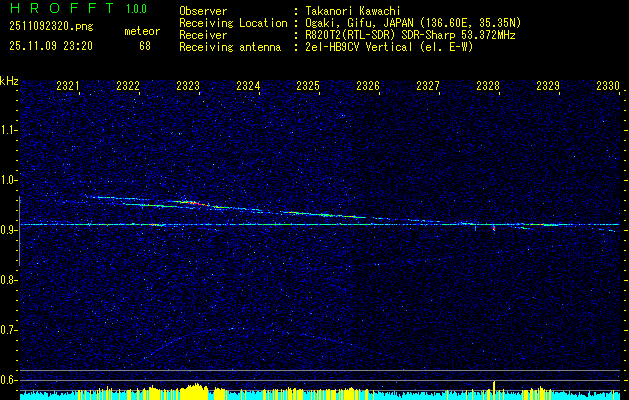The width and height of the screenshot is (629, 400).
Task: Select the 2el-HB9CV Vertical antenna text
Action: [x=390, y=47]
